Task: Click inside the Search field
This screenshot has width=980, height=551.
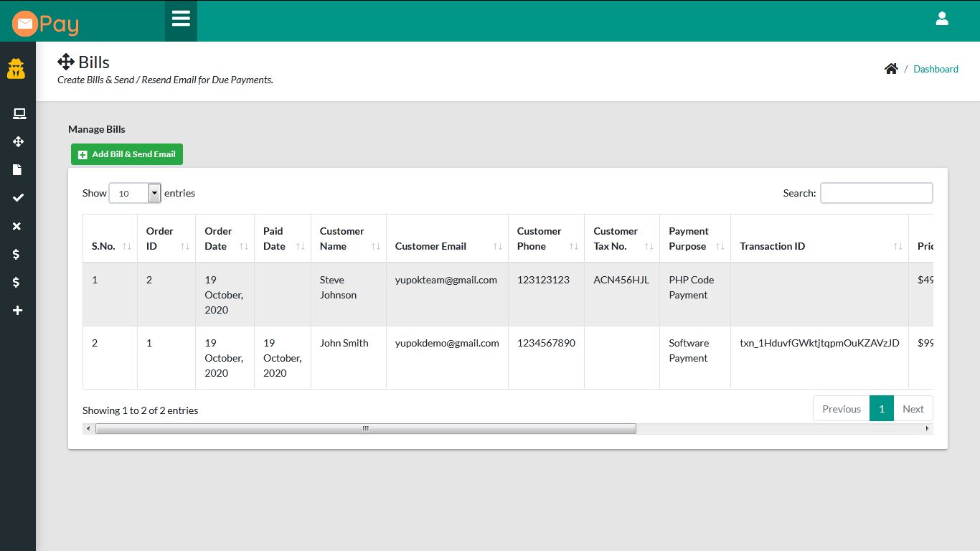Action: (x=876, y=192)
